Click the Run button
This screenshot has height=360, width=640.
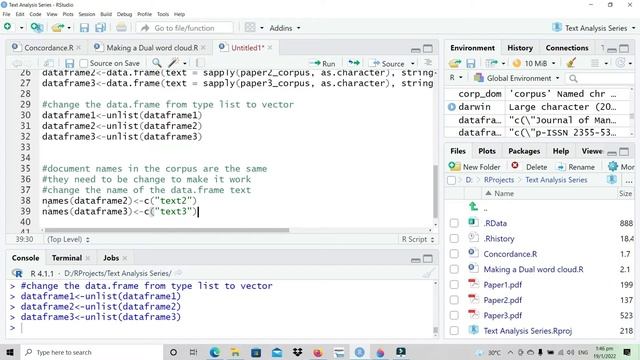pyautogui.click(x=322, y=64)
